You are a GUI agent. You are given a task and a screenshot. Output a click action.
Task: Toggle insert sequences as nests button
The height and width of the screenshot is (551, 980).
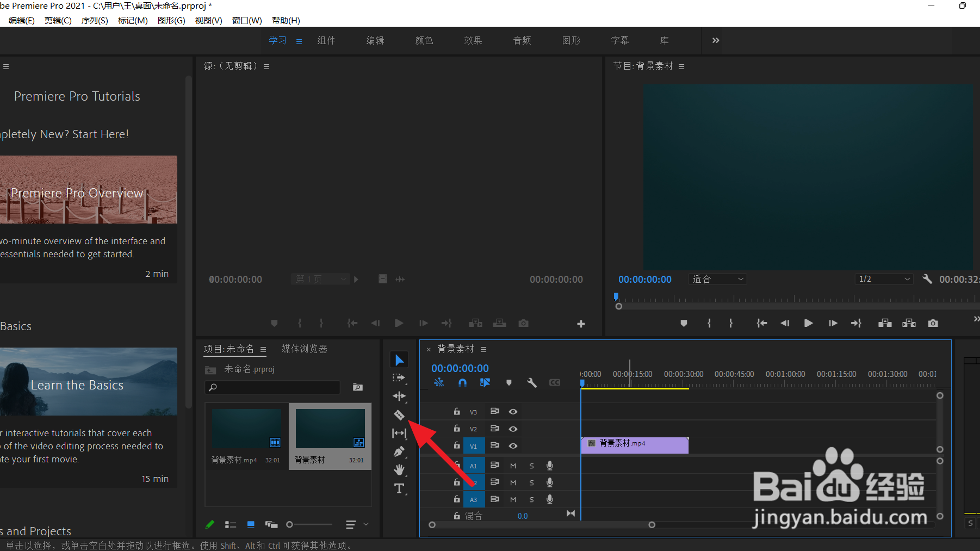[439, 383]
